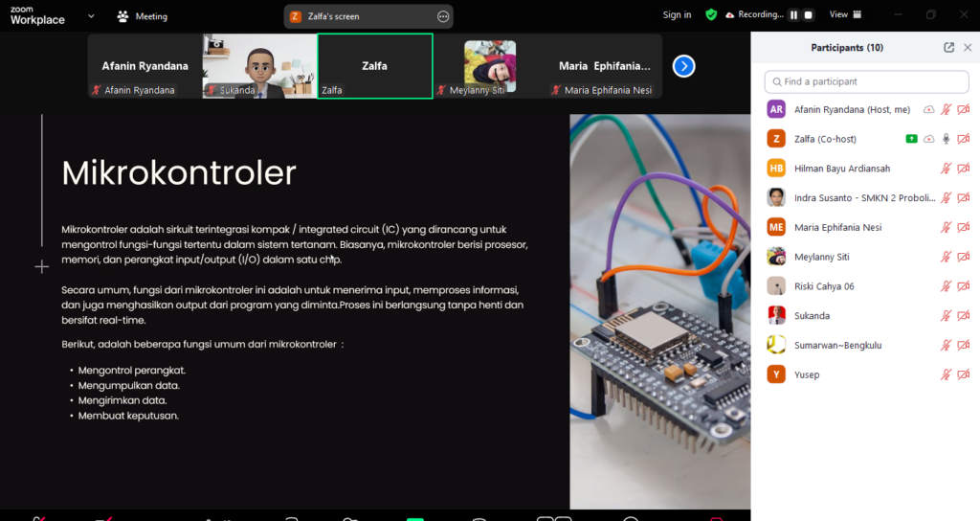980x521 pixels.
Task: Click Yusep's muted mic icon
Action: coord(947,374)
